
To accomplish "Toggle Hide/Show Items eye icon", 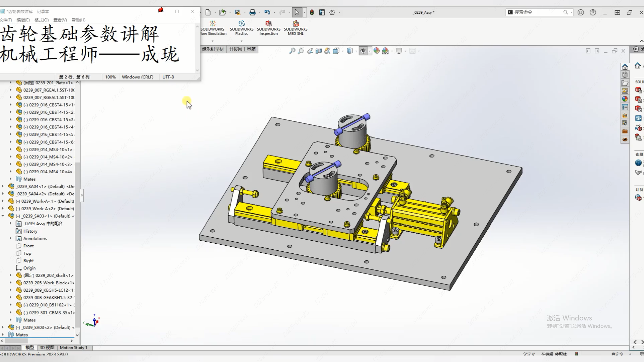I will click(363, 51).
